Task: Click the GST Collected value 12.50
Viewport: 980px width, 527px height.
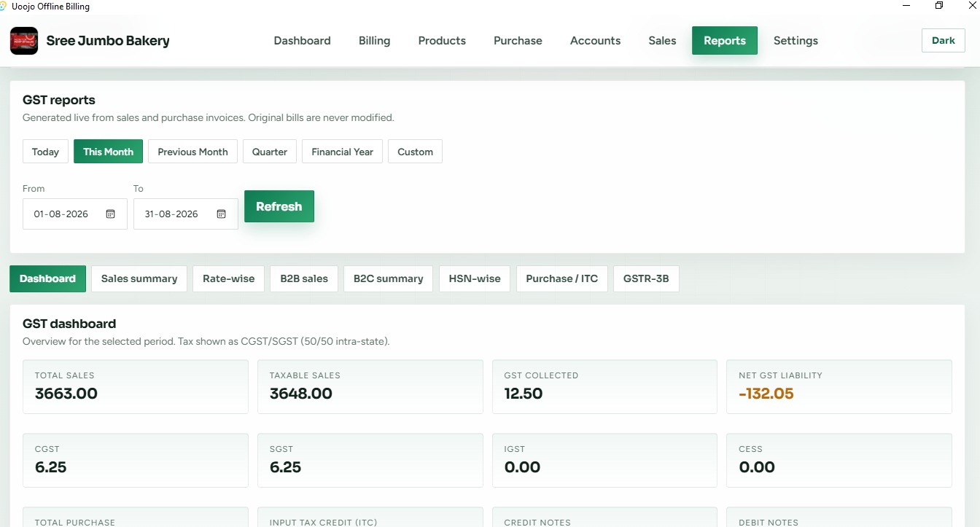Action: pyautogui.click(x=524, y=394)
